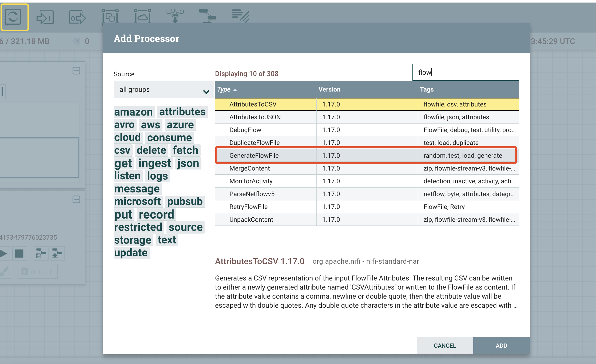Select the MergeContent processor row
This screenshot has height=364, width=596.
[367, 168]
